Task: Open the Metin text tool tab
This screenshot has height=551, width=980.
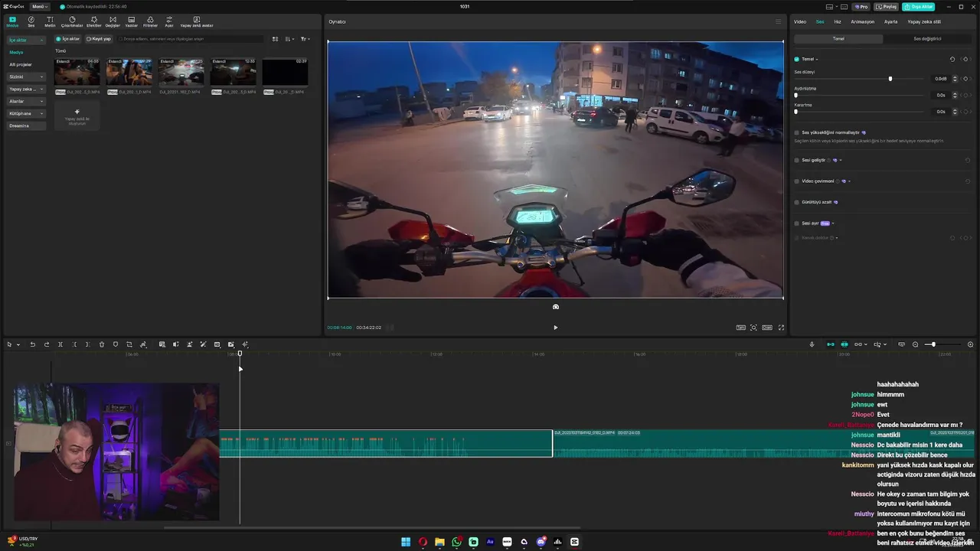Action: 50,21
